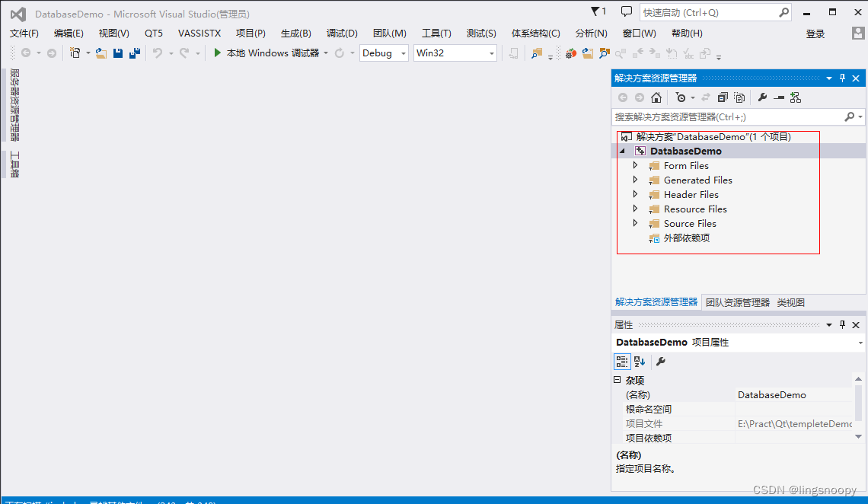The width and height of the screenshot is (868, 504).
Task: Click the Back arrow in Solution Explorer
Action: point(623,97)
